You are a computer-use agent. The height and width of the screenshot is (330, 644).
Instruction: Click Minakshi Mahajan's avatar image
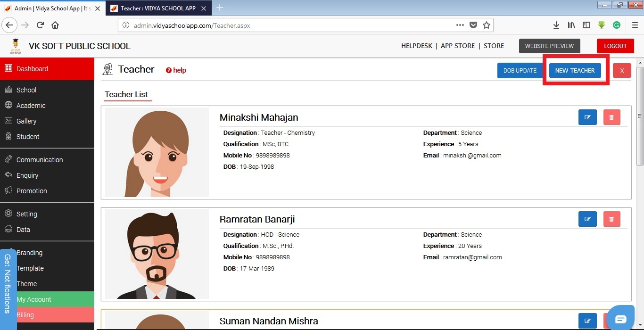point(157,152)
